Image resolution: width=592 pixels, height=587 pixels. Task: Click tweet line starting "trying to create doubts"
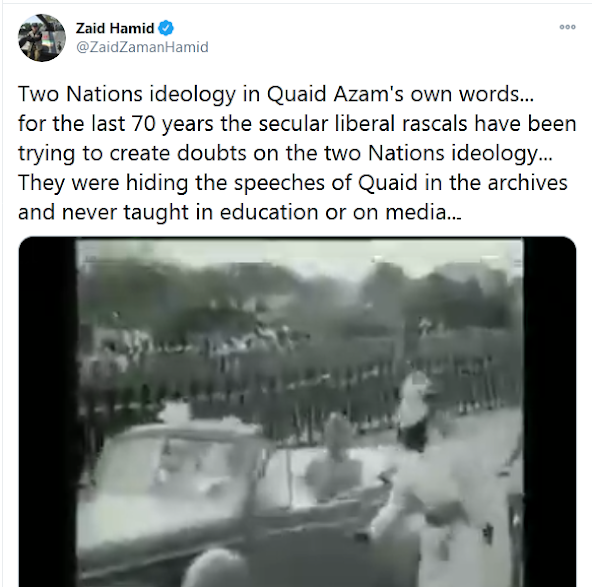tap(285, 153)
